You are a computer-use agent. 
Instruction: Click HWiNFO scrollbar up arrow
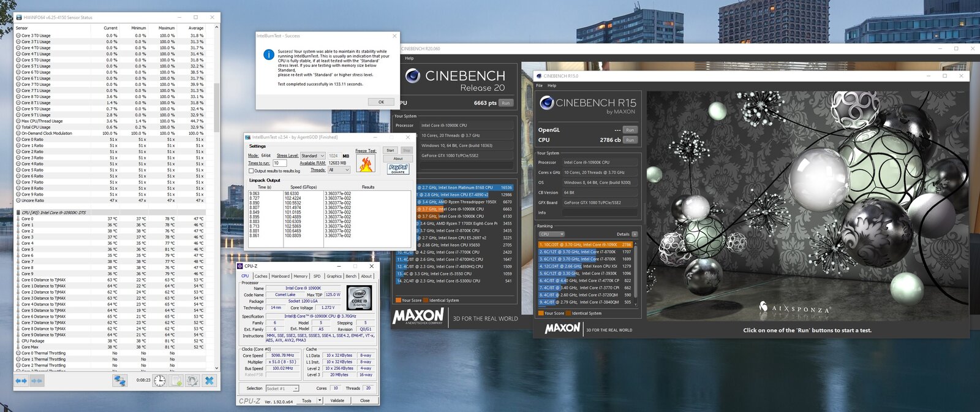point(217,28)
